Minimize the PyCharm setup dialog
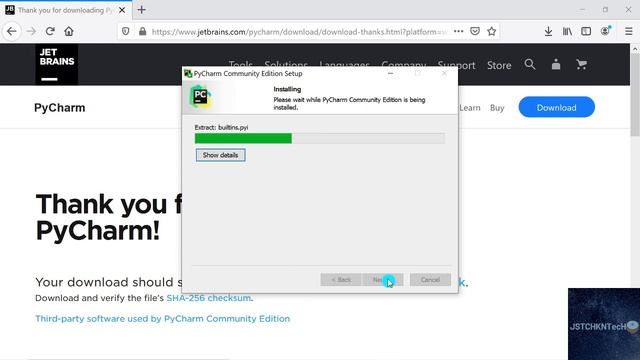Image resolution: width=640 pixels, height=360 pixels. tap(390, 73)
